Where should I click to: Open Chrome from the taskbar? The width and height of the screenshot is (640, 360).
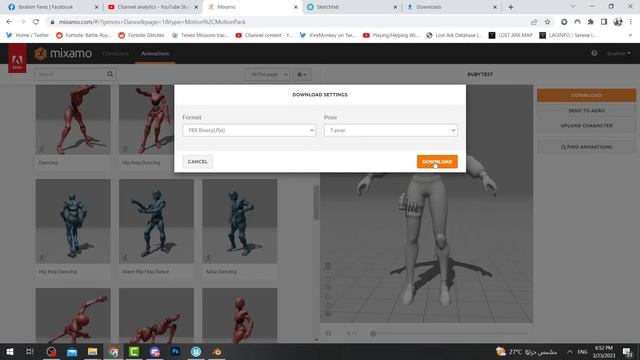coord(113,351)
